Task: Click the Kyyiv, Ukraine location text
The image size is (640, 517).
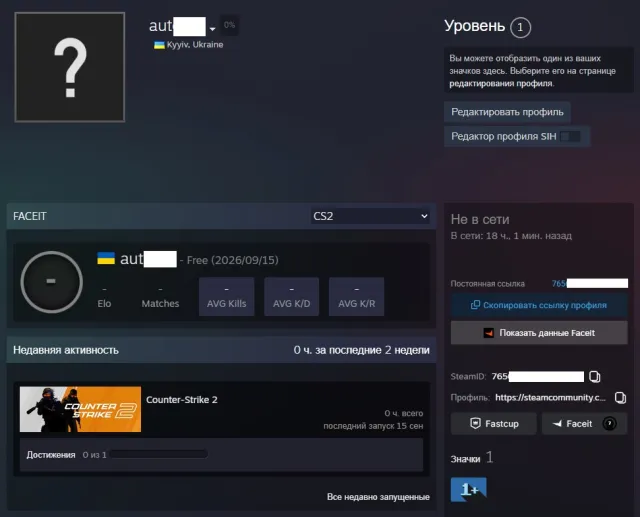Action: (x=195, y=45)
